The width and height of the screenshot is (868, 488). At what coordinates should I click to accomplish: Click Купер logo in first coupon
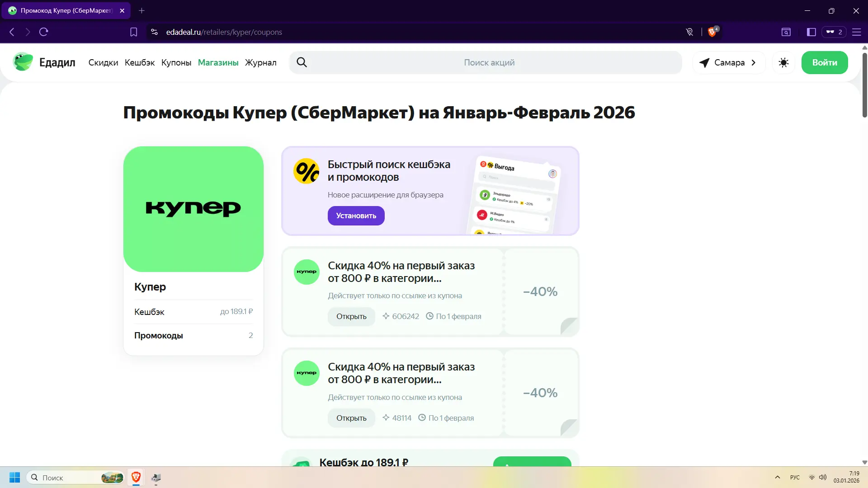pos(307,272)
